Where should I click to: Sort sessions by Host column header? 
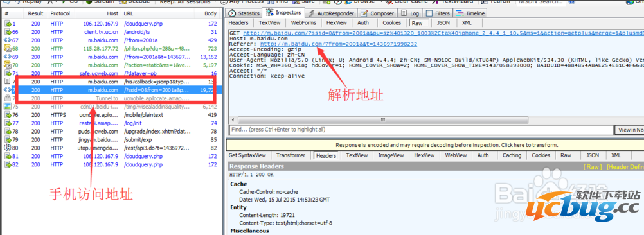[x=112, y=13]
